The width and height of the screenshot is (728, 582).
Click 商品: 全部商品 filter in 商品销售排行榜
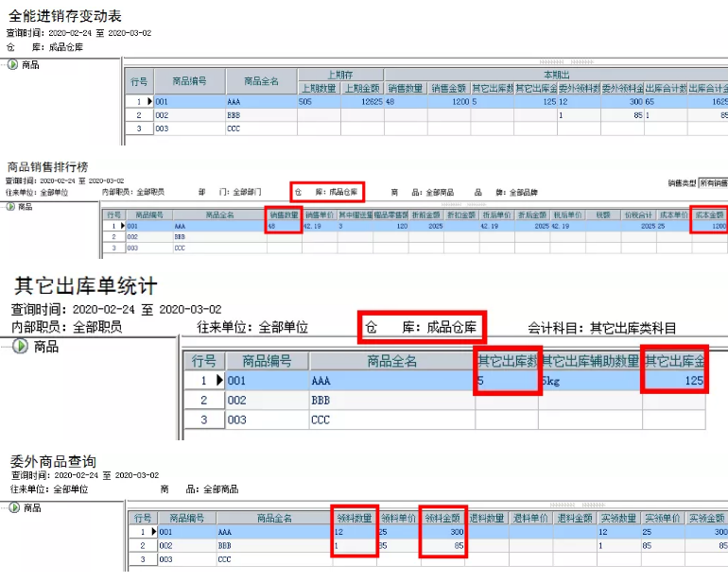click(x=423, y=192)
